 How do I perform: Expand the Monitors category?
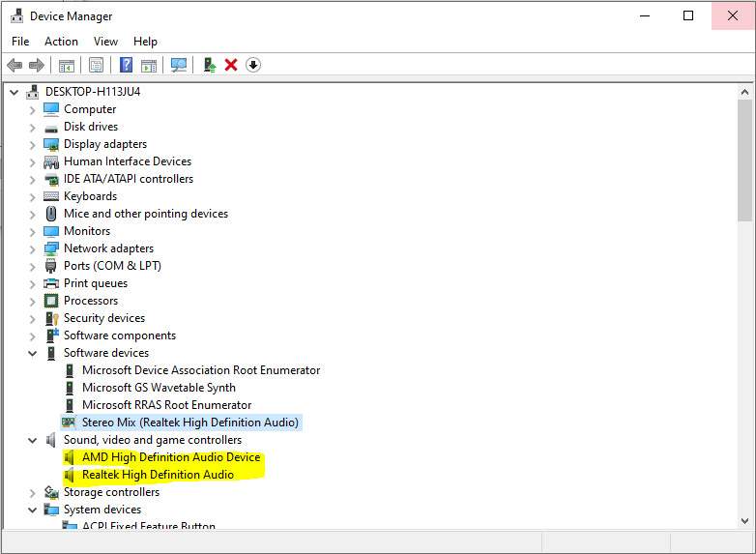pyautogui.click(x=32, y=232)
